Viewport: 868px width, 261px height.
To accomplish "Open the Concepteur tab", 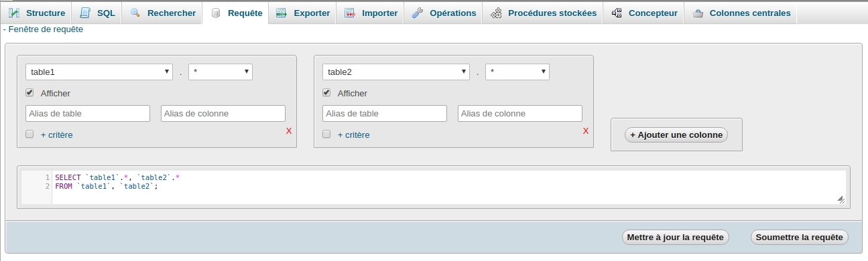I will tap(644, 13).
